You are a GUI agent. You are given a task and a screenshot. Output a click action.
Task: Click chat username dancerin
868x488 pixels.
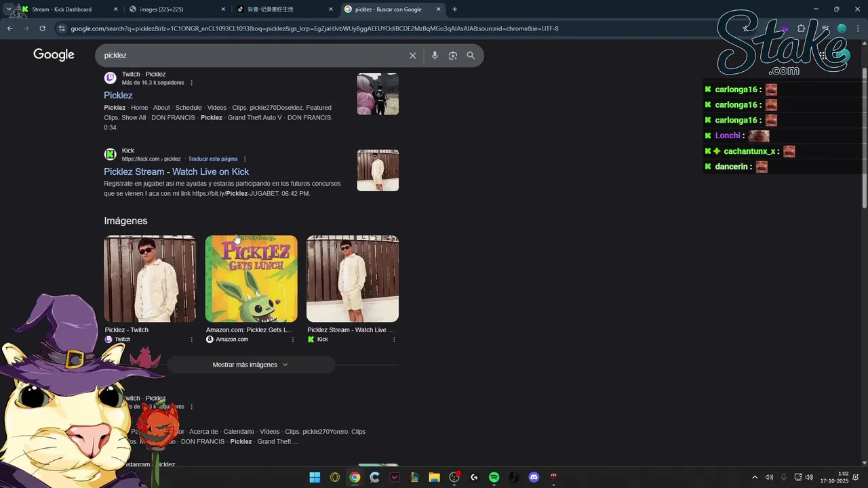(x=731, y=167)
